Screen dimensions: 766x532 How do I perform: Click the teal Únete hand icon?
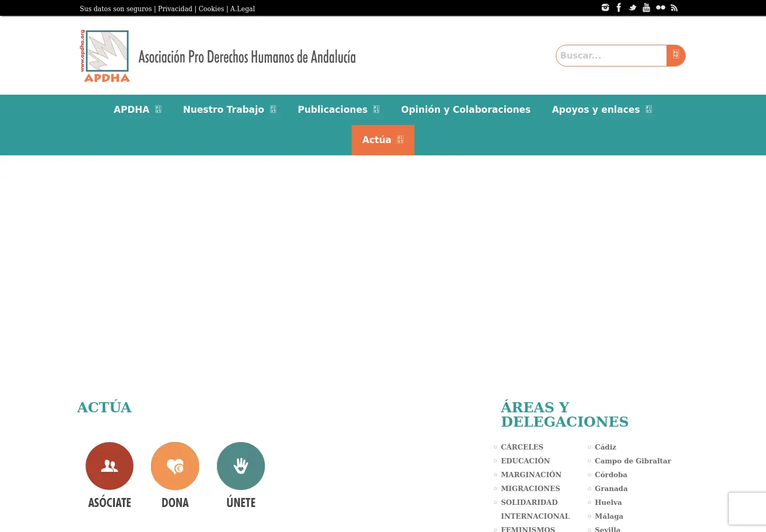coord(241,466)
